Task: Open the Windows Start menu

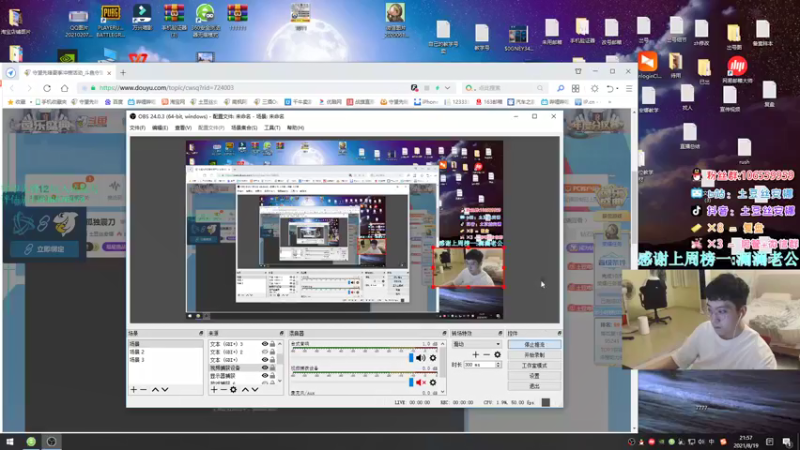Action: point(9,442)
